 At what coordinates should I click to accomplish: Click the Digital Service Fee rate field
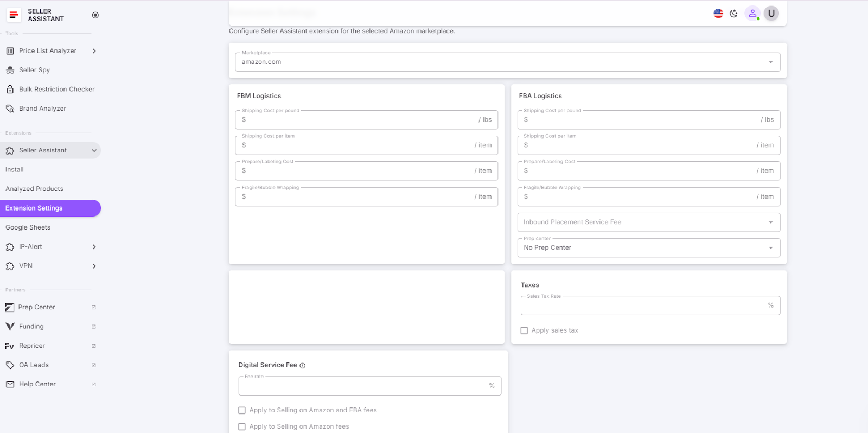click(370, 386)
